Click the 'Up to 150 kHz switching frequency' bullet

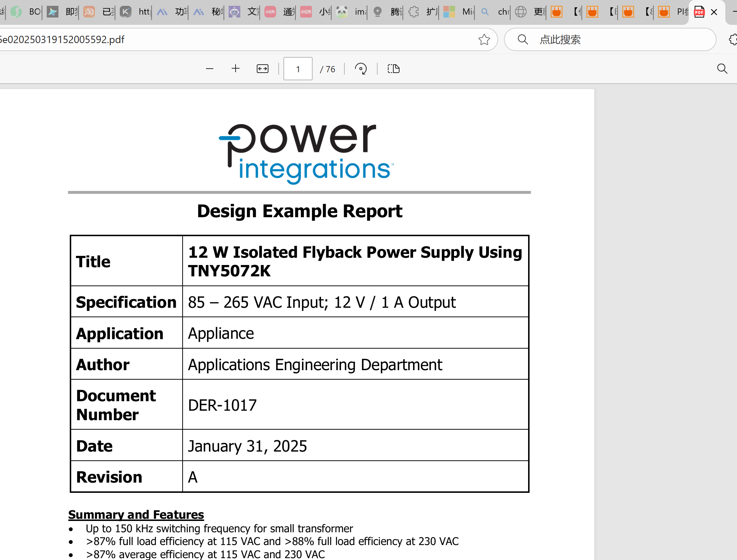pyautogui.click(x=219, y=529)
